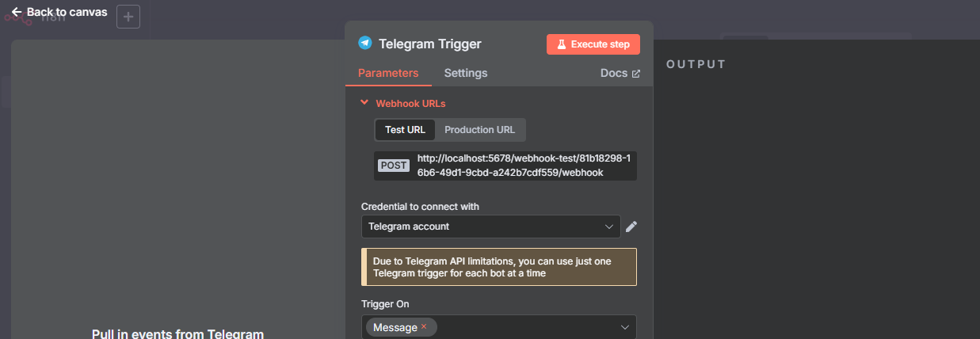Open the Telegram account credential dropdown
The height and width of the screenshot is (339, 980).
491,227
